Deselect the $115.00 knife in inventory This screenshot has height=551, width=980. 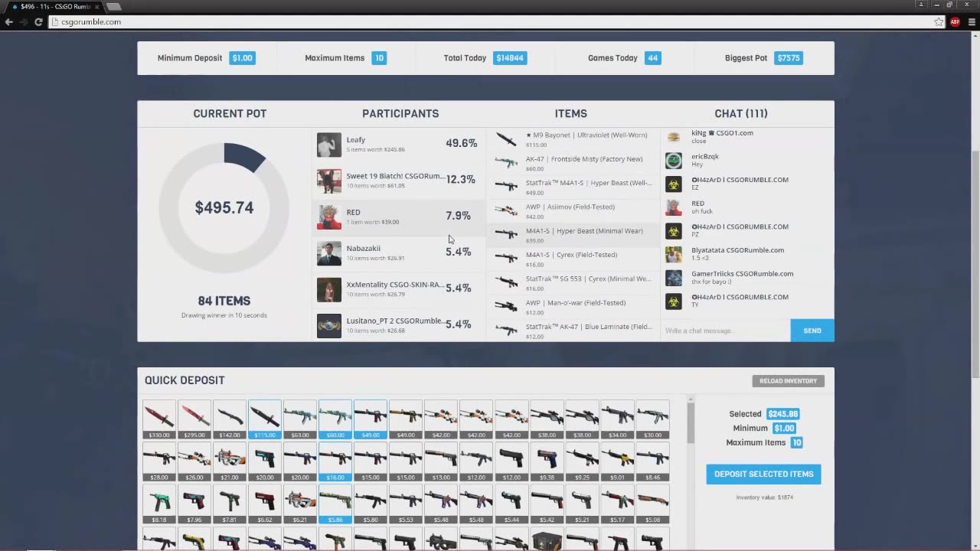click(x=265, y=419)
